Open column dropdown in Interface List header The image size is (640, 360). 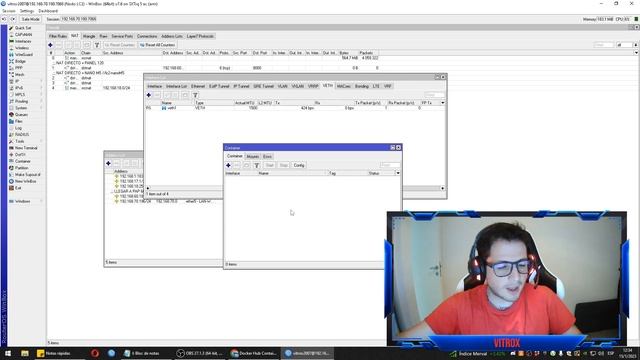tap(442, 103)
